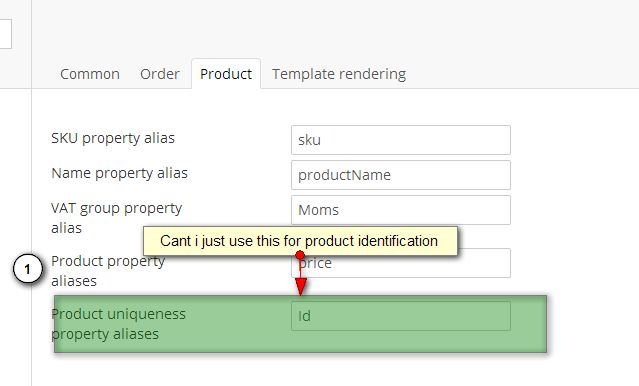
Task: Switch to the Common tab
Action: click(90, 74)
